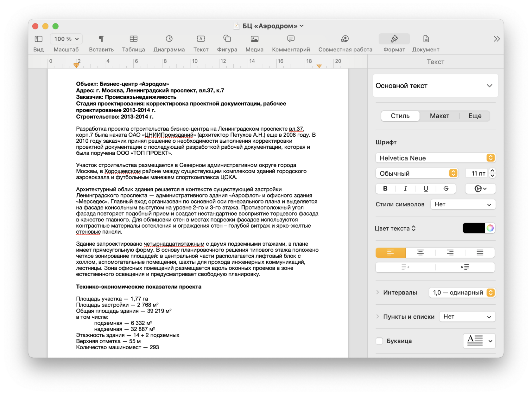
Task: Click the document icon in title bar
Action: [236, 26]
